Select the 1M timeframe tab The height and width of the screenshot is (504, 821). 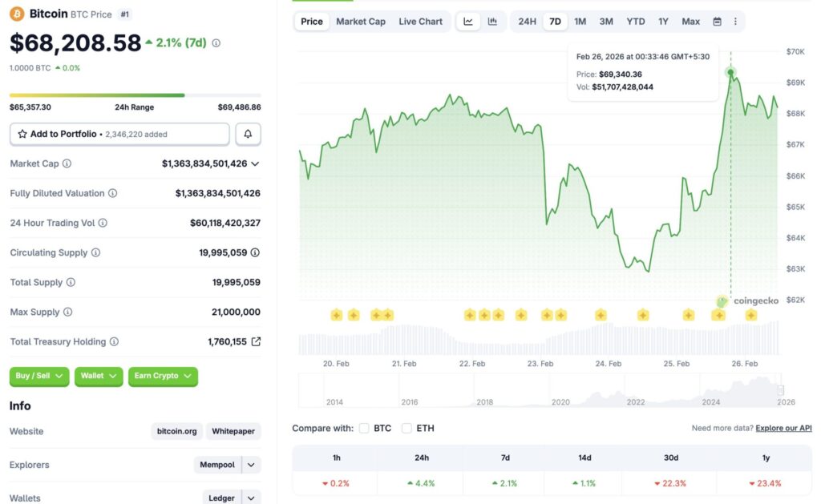click(580, 22)
